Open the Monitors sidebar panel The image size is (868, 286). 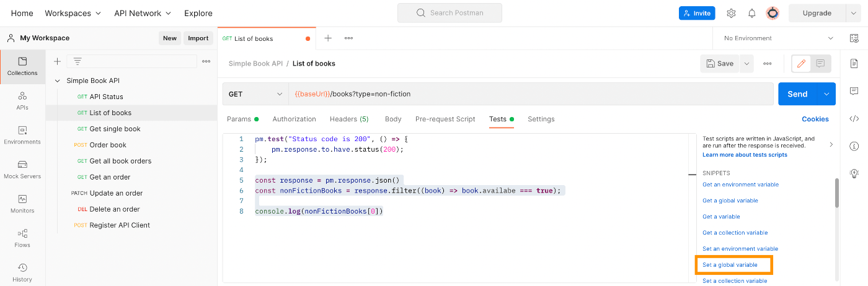point(22,204)
